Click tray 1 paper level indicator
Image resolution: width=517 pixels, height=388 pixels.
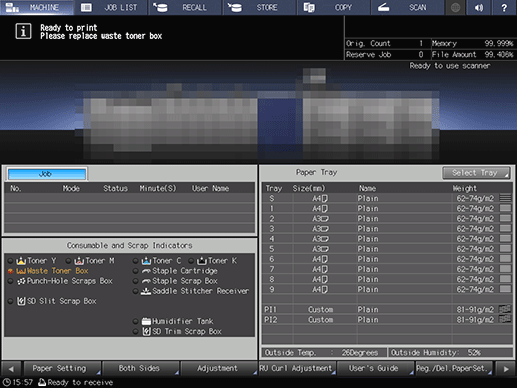click(x=505, y=208)
